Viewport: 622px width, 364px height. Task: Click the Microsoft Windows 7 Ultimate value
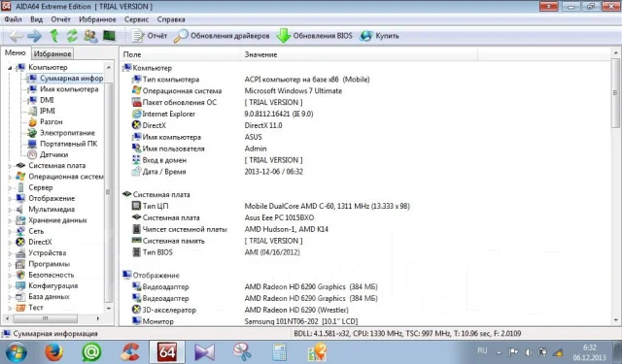tap(294, 90)
